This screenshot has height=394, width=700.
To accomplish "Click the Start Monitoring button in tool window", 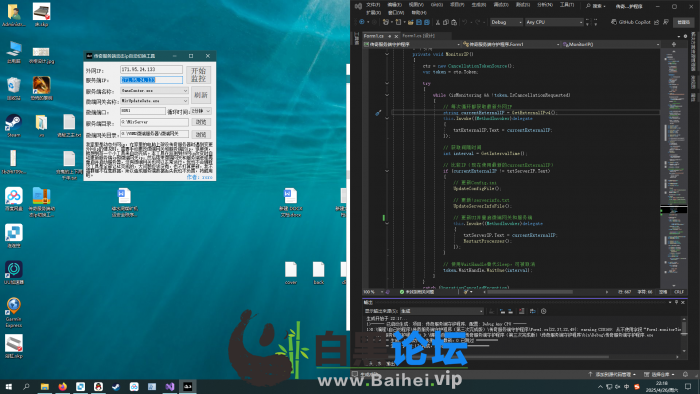I will pyautogui.click(x=199, y=75).
